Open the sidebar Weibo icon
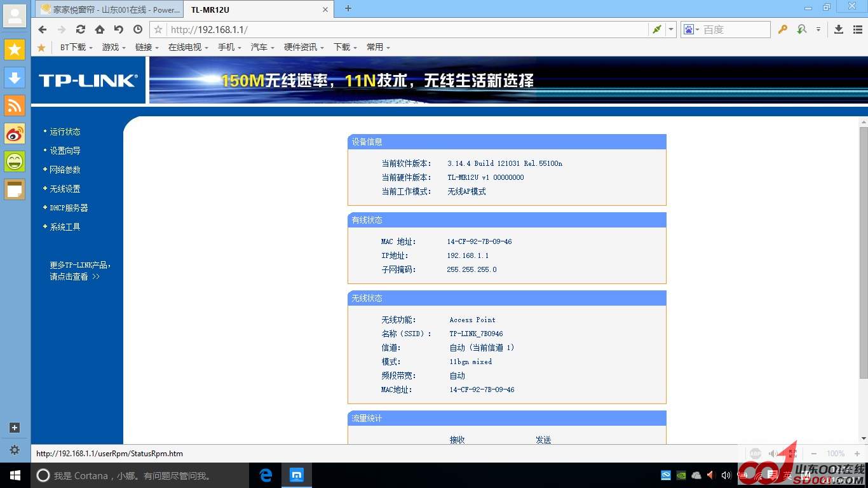The image size is (868, 488). (x=15, y=133)
